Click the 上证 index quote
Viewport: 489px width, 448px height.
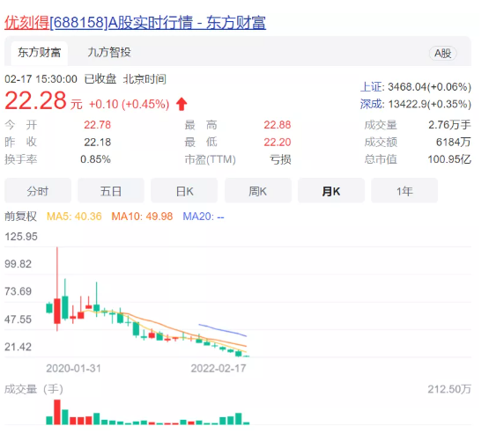click(x=416, y=87)
